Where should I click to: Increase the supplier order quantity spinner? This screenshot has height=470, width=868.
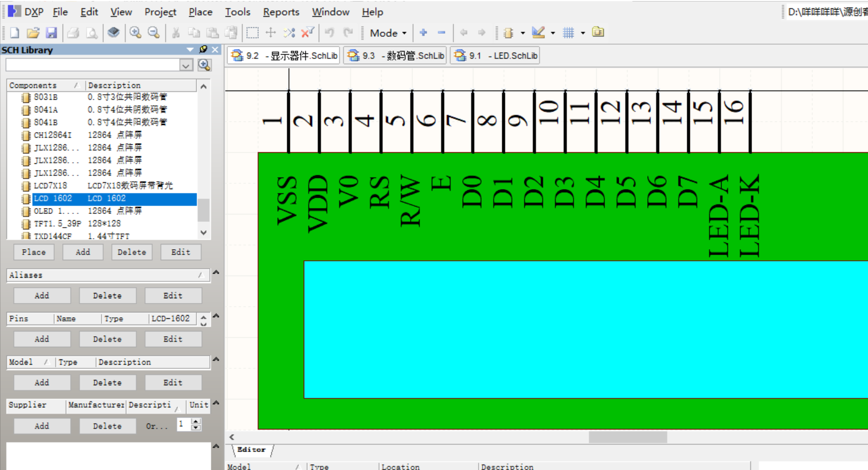point(196,421)
